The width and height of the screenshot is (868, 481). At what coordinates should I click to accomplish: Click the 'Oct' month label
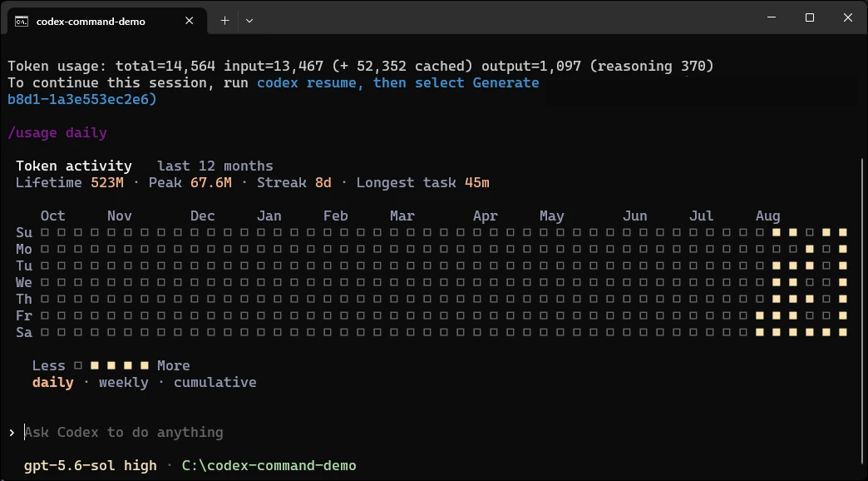click(52, 216)
